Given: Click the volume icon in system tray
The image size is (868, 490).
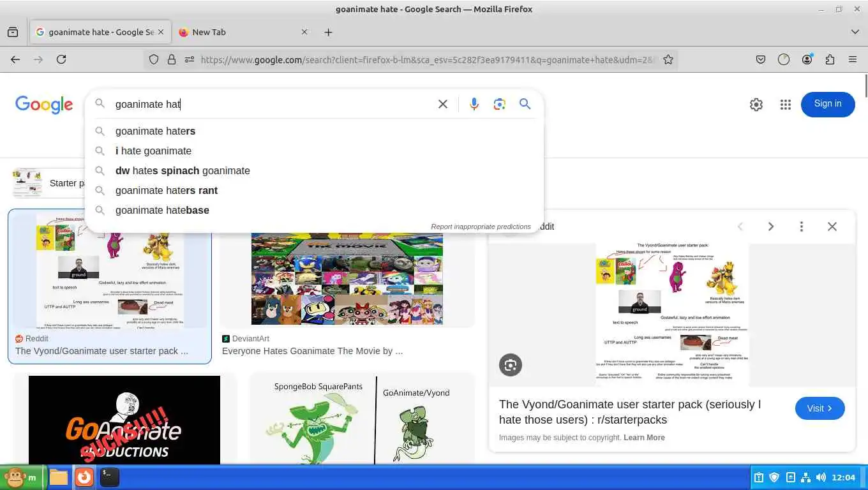Looking at the screenshot, I should (821, 477).
